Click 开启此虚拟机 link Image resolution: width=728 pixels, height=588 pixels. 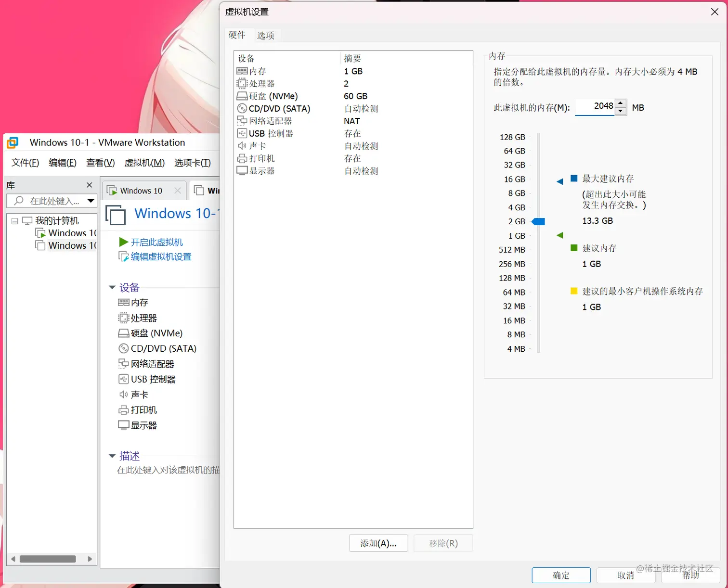[x=157, y=242]
